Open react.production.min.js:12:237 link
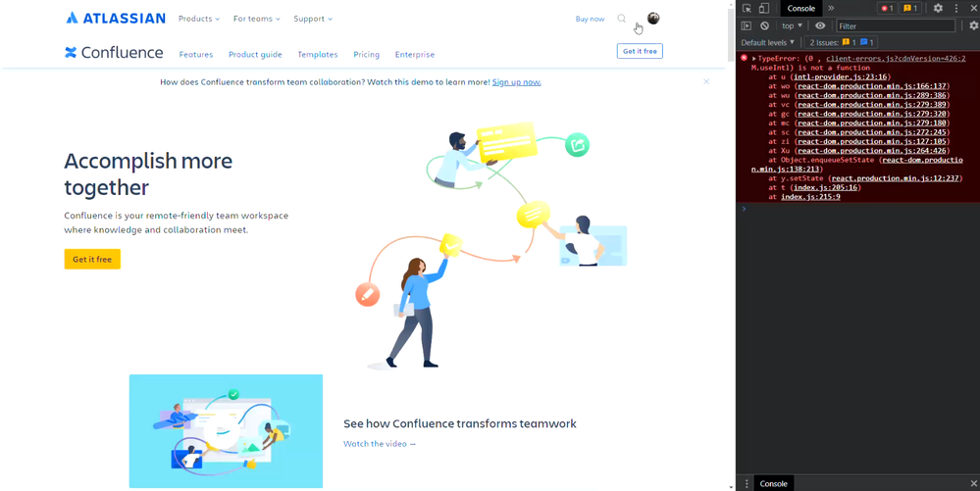This screenshot has width=980, height=491. [895, 178]
